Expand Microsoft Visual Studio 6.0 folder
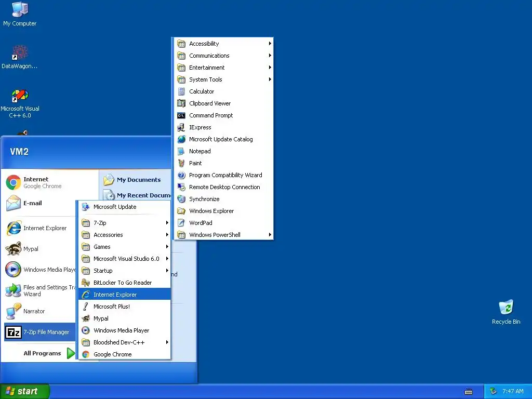This screenshot has height=399, width=532. [125, 259]
